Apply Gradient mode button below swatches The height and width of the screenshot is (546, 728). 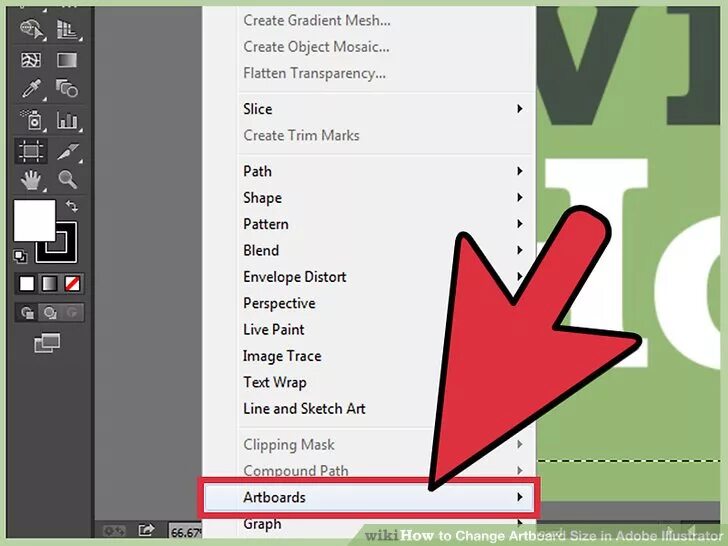(x=50, y=283)
